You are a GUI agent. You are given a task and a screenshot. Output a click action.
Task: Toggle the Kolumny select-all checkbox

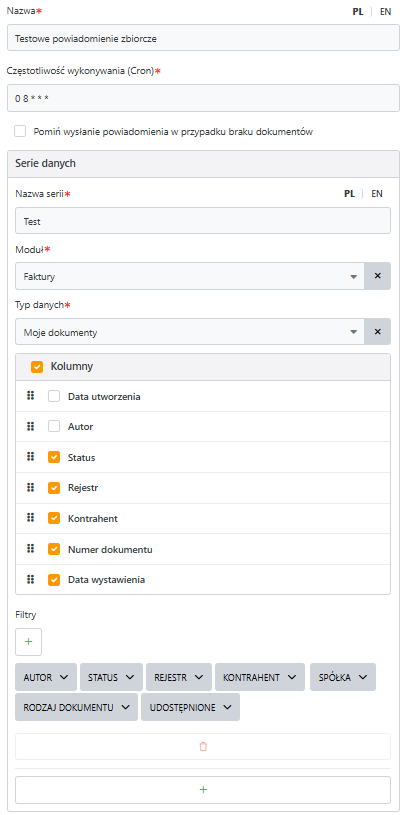pyautogui.click(x=37, y=366)
